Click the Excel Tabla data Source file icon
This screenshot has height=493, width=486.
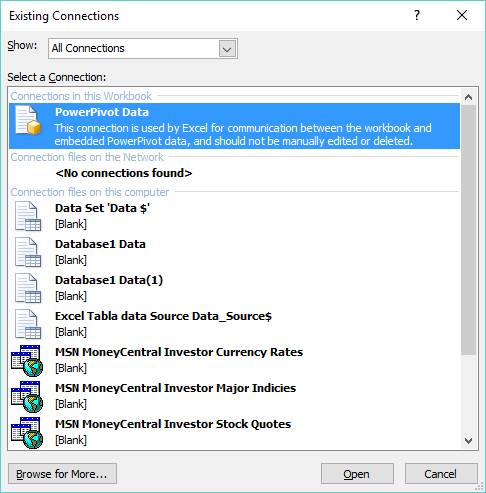(x=28, y=324)
